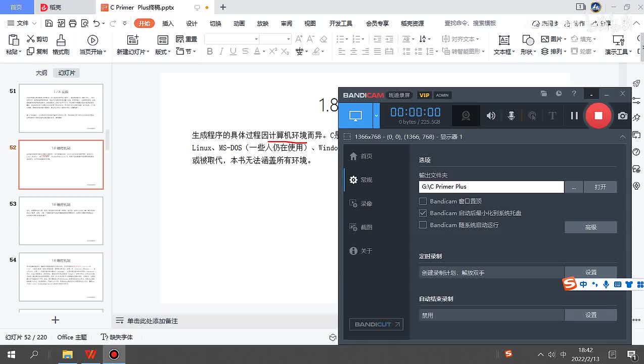
Task: Click Bandicam screen recording mode icon
Action: pos(355,116)
